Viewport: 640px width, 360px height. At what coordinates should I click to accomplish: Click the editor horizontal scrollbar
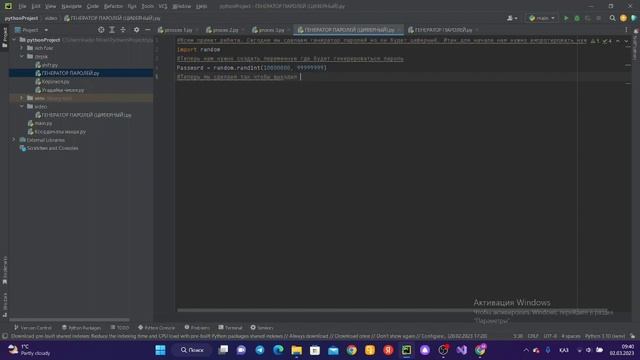(x=392, y=311)
